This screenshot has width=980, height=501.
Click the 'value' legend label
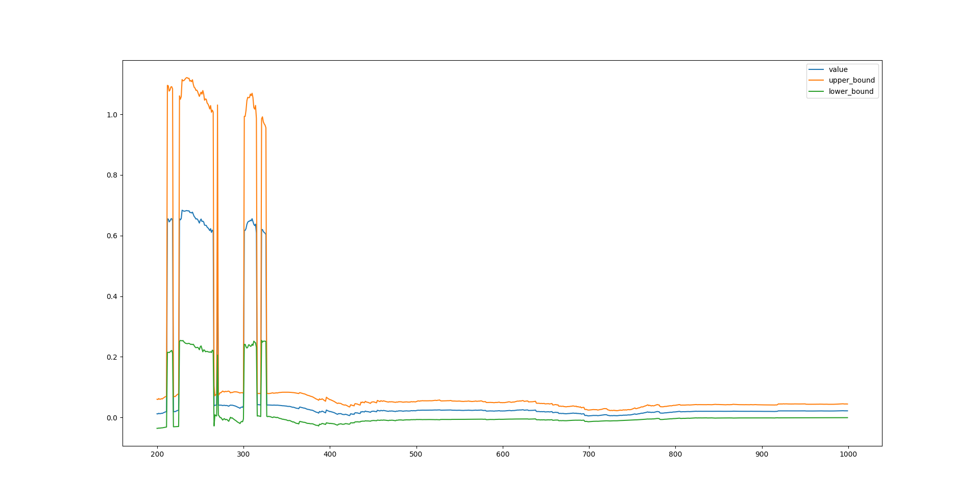838,69
